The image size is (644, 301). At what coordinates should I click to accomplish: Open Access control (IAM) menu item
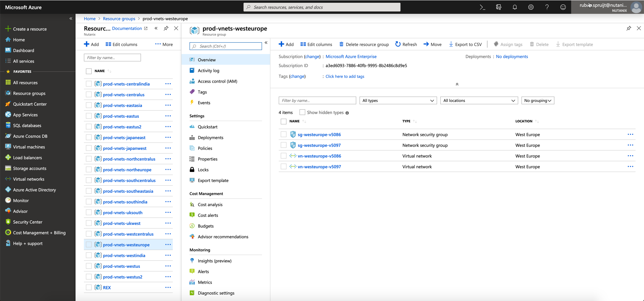coord(217,81)
